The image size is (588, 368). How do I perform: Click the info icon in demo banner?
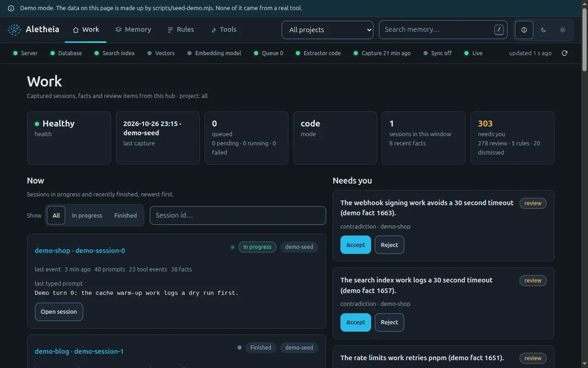click(11, 8)
